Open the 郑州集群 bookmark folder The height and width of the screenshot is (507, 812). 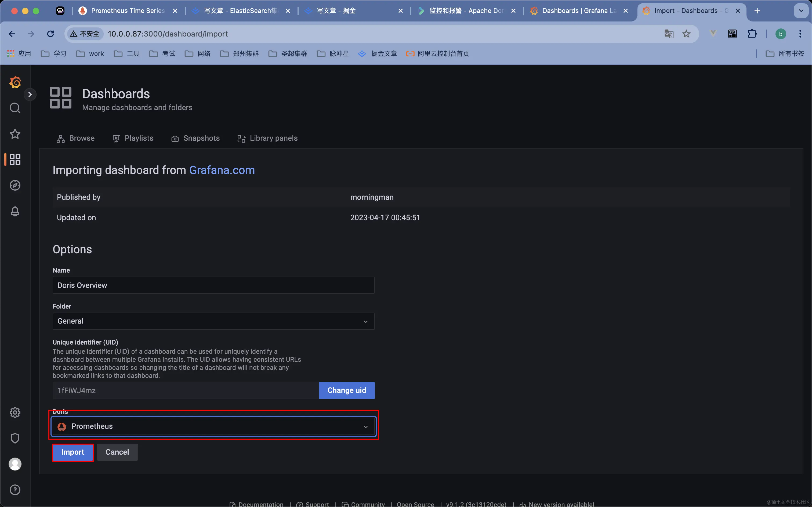[239, 54]
